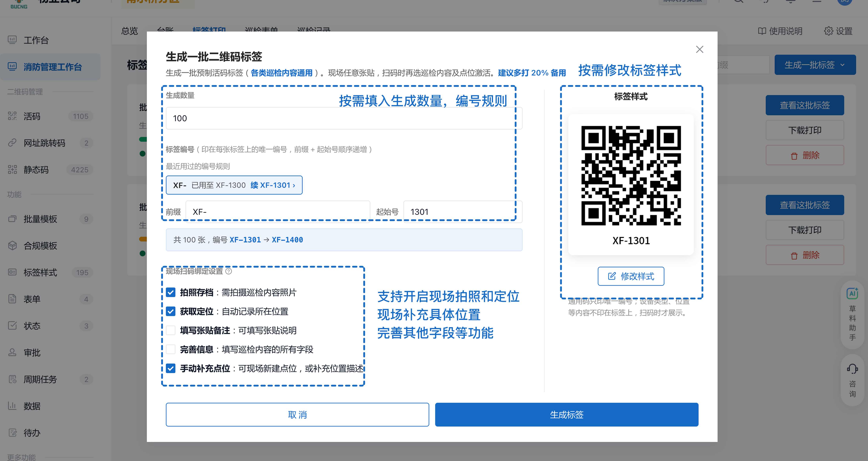This screenshot has width=868, height=461.
Task: Click the first 查看这批标签 button
Action: click(x=805, y=105)
